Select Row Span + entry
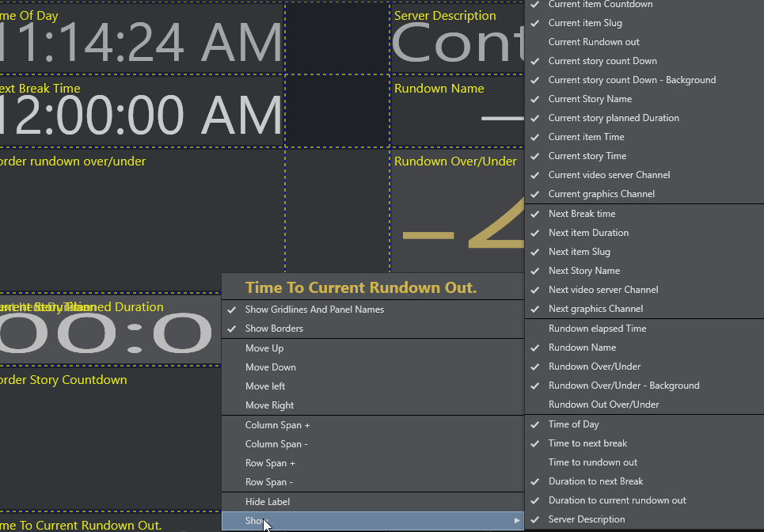The height and width of the screenshot is (532, 764). click(x=270, y=463)
